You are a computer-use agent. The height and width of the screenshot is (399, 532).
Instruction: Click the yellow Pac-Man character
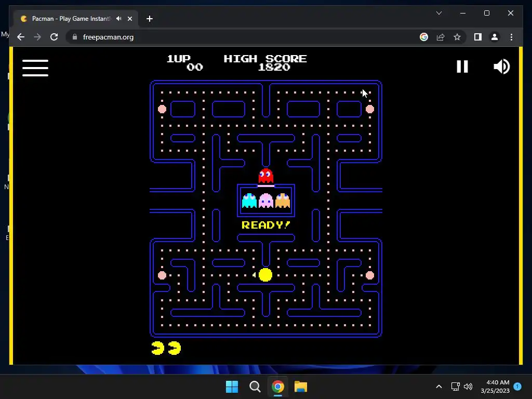[265, 275]
